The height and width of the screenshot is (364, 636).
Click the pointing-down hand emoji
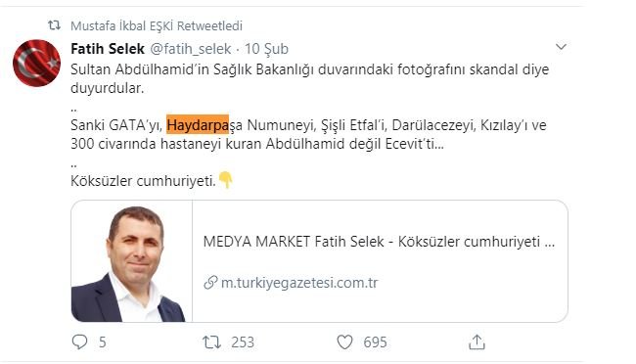pos(225,180)
